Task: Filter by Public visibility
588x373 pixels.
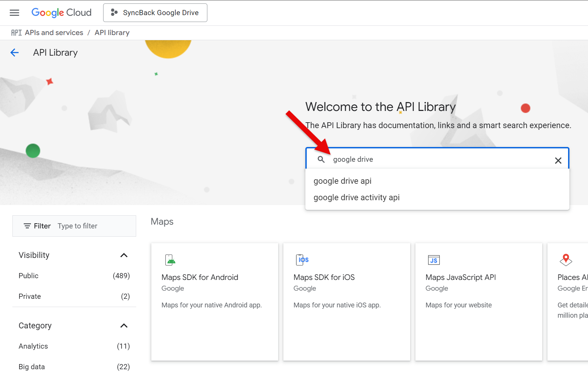Action: click(x=74, y=276)
